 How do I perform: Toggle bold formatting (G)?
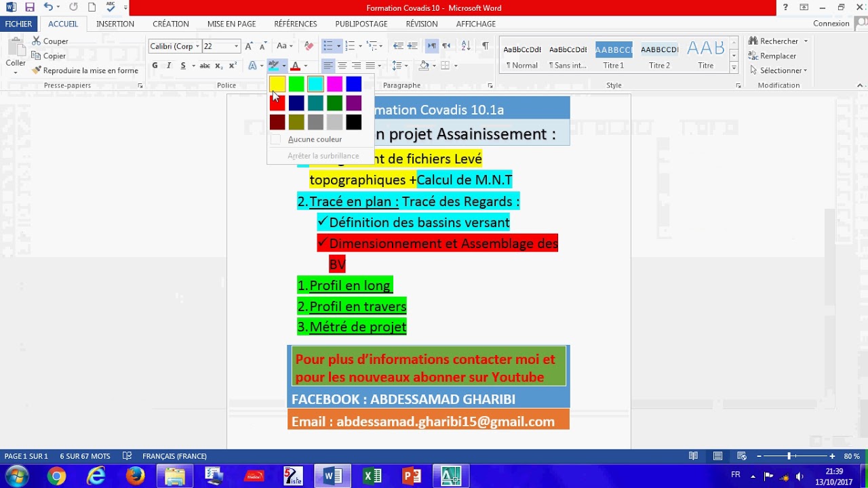point(155,66)
